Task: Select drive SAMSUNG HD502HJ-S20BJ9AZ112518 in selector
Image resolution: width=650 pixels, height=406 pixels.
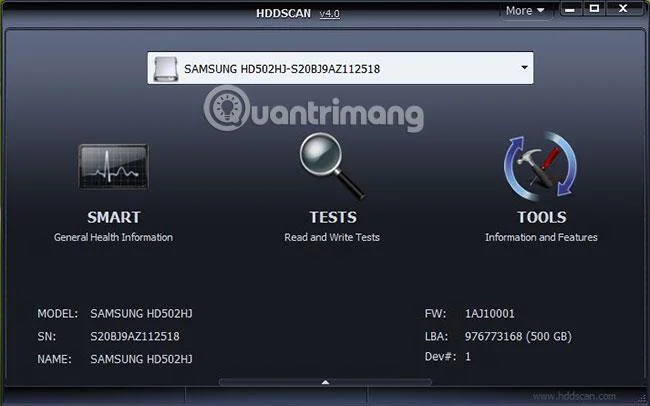Action: (340, 68)
